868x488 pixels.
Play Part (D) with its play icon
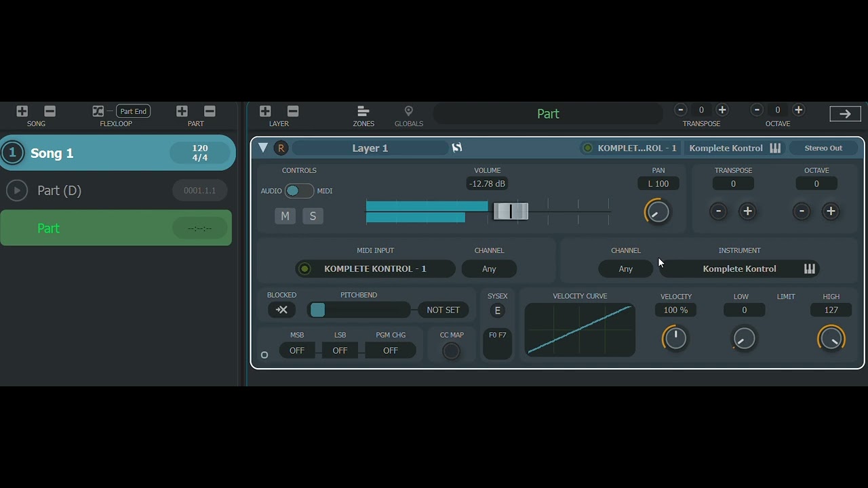[17, 190]
